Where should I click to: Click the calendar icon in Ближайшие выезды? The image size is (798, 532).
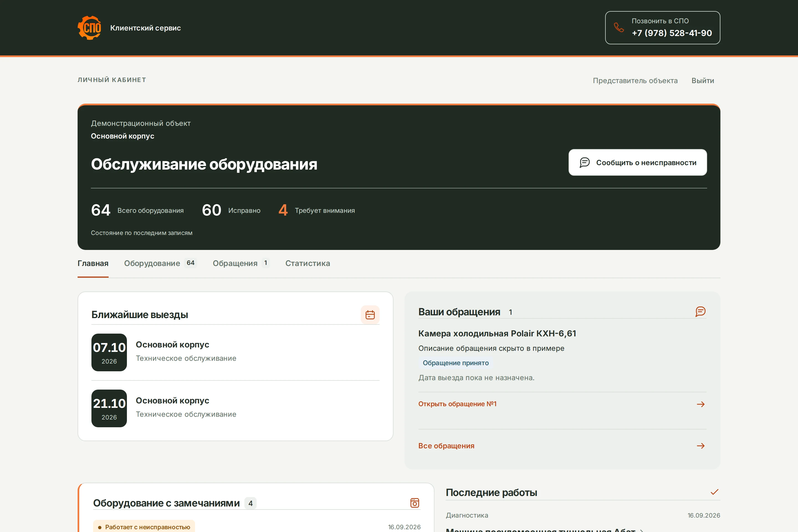coord(370,315)
